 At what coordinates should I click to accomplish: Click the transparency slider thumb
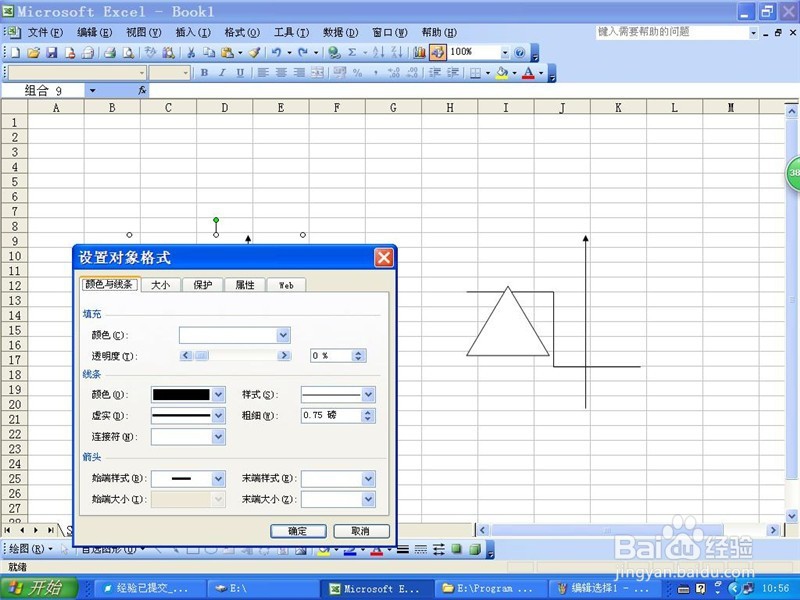point(202,356)
